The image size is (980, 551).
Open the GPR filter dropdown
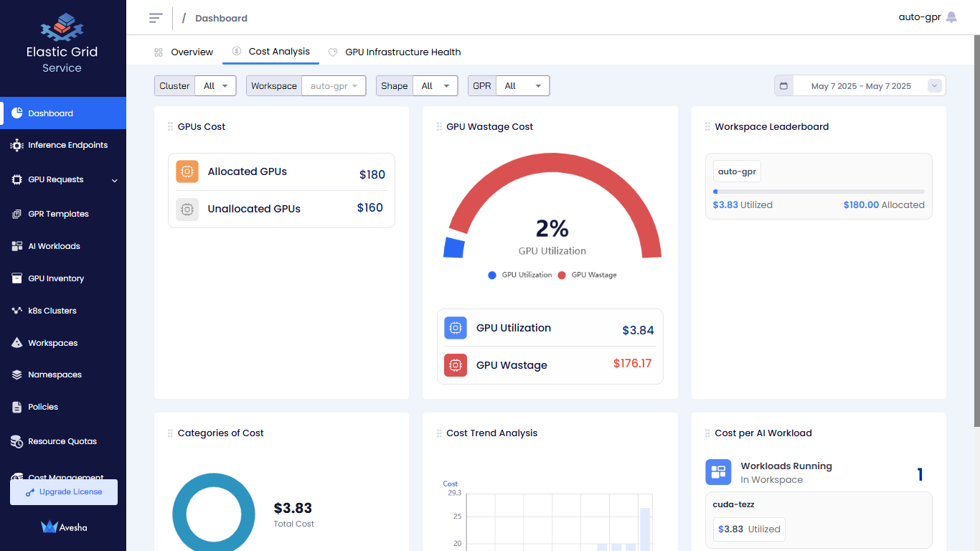tap(522, 86)
